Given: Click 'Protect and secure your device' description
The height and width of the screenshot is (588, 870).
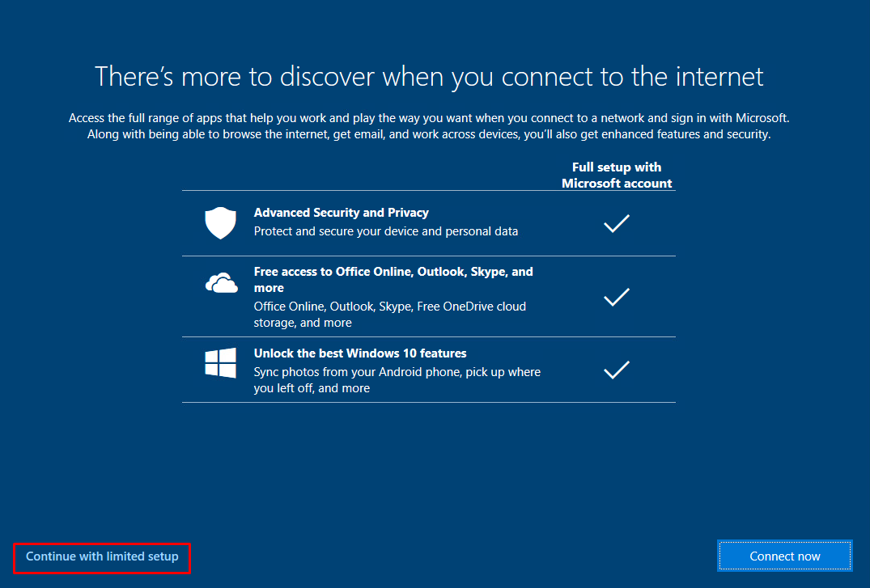Looking at the screenshot, I should pos(385,231).
